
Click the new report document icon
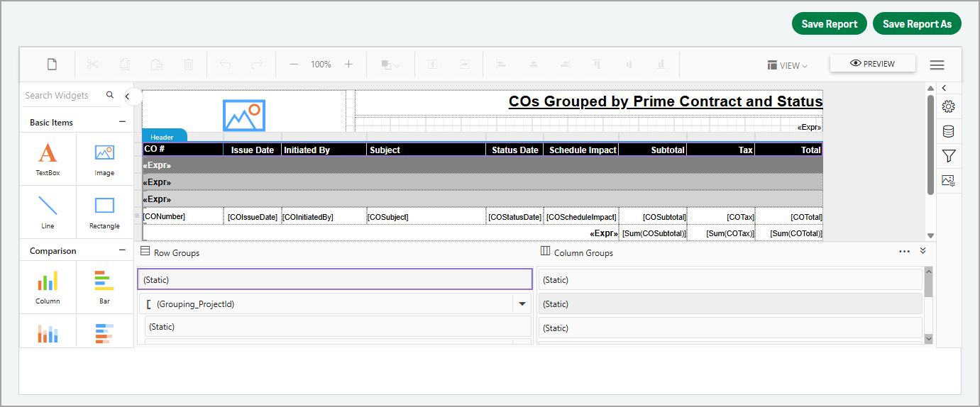point(52,65)
